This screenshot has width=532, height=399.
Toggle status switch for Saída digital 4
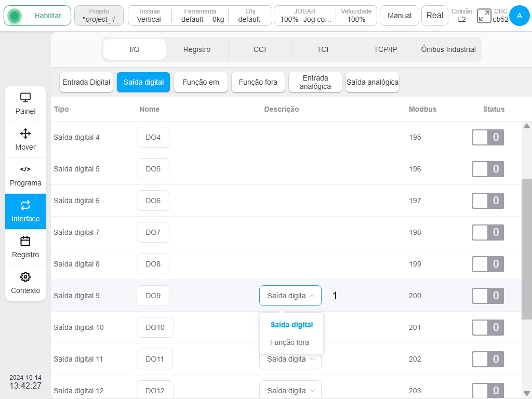point(488,137)
